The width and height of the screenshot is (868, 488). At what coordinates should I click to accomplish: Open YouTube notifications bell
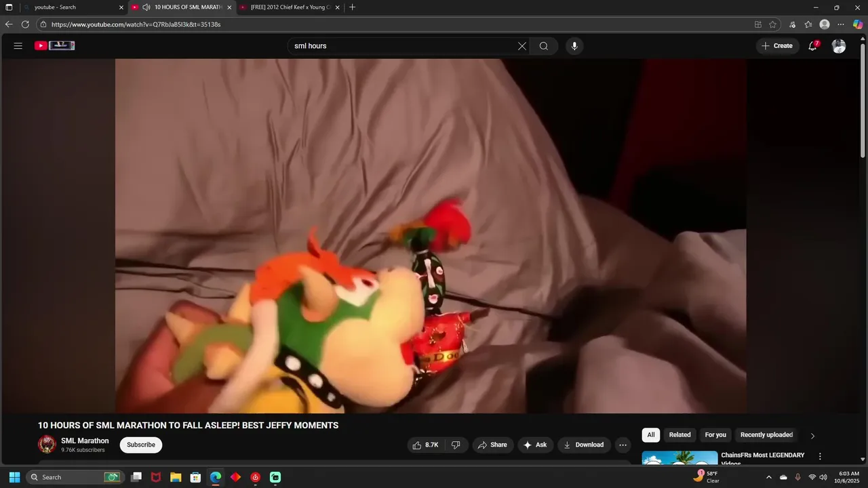[x=813, y=46]
